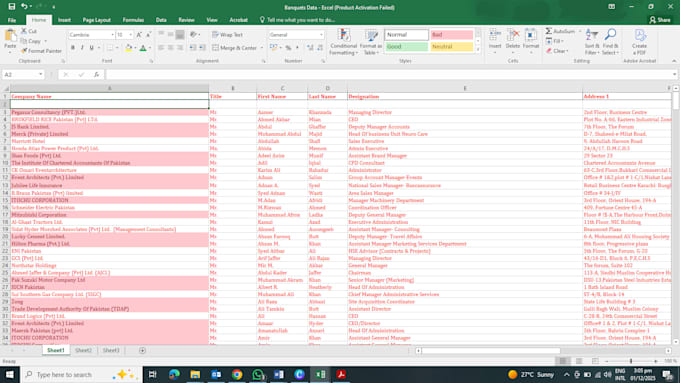This screenshot has width=680, height=383.
Task: Click the Format Painter icon
Action: [x=24, y=51]
